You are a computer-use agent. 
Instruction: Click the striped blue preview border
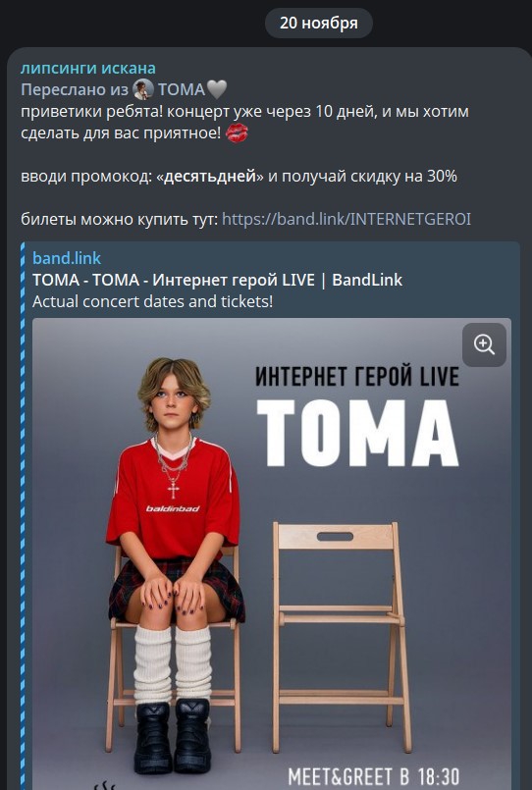tap(23, 516)
